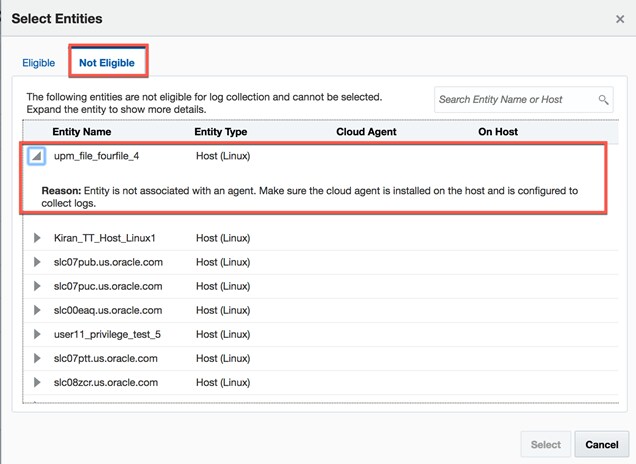
Task: Click the search magnifier icon
Action: 603,100
